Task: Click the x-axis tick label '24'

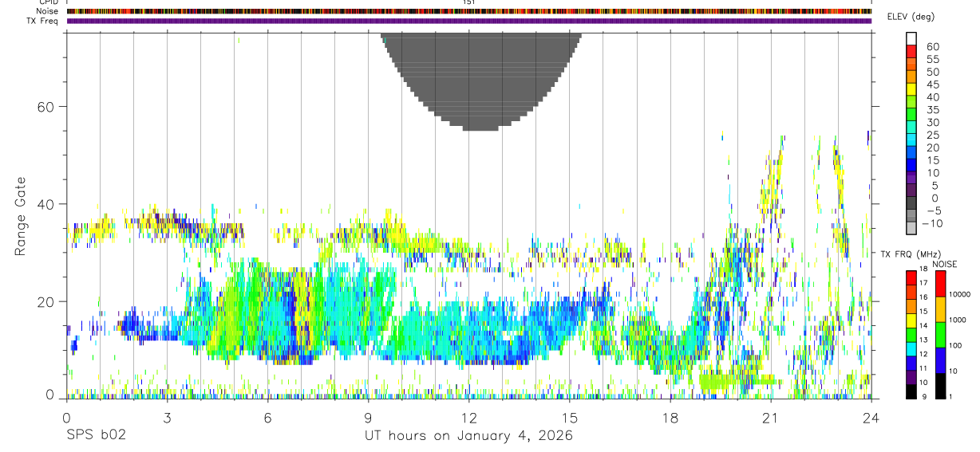Action: click(871, 419)
